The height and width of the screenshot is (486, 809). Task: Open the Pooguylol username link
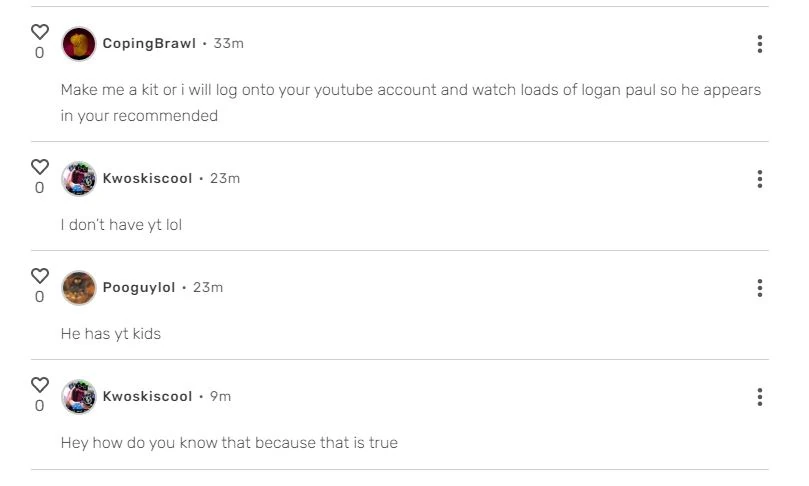point(139,288)
